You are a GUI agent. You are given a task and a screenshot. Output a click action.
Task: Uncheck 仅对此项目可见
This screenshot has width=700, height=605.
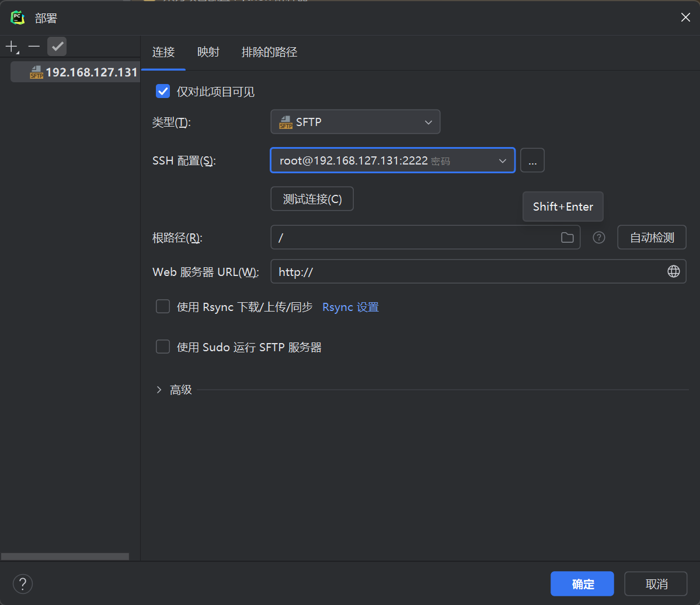tap(162, 91)
